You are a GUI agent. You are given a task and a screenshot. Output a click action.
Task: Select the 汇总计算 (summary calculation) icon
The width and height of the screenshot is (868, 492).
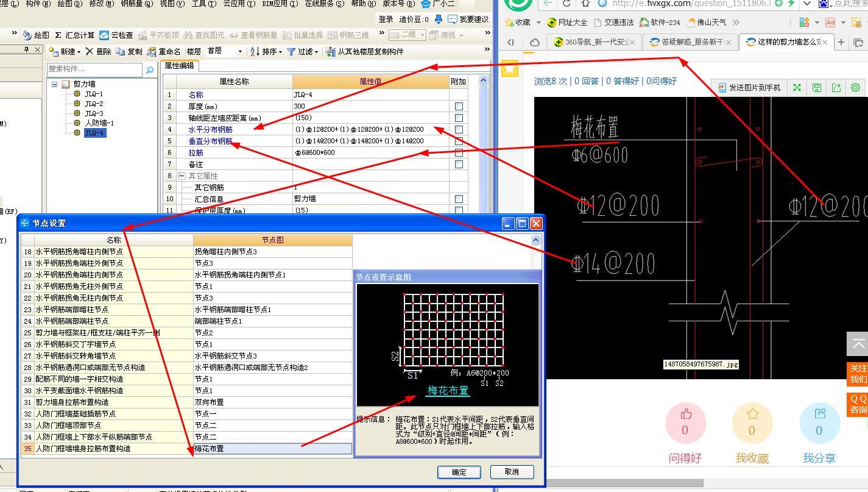click(67, 35)
